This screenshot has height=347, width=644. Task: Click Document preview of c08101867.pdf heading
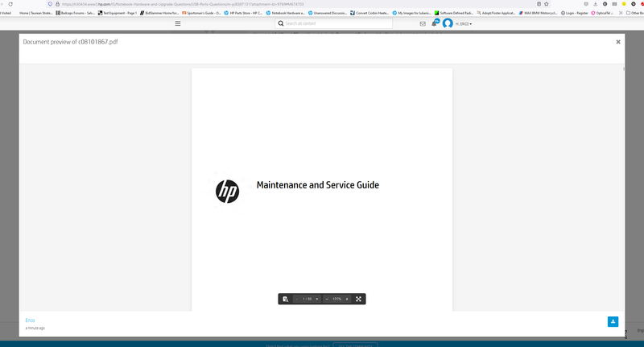[x=70, y=42]
